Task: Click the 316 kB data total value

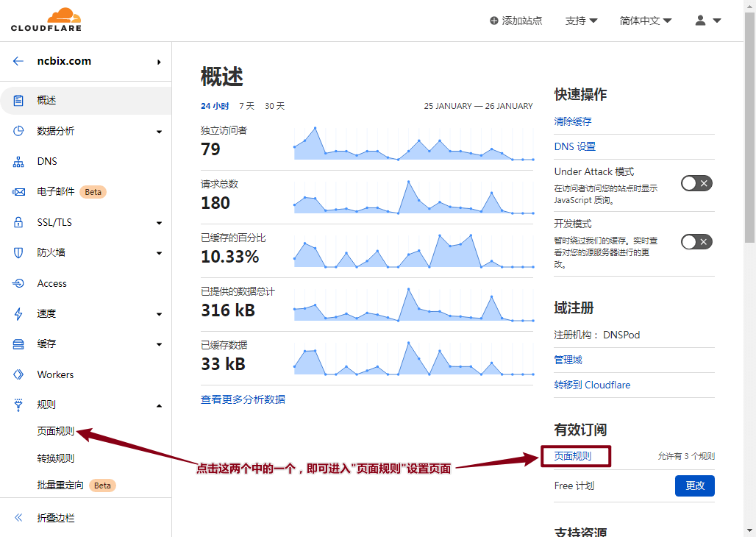Action: [x=228, y=310]
